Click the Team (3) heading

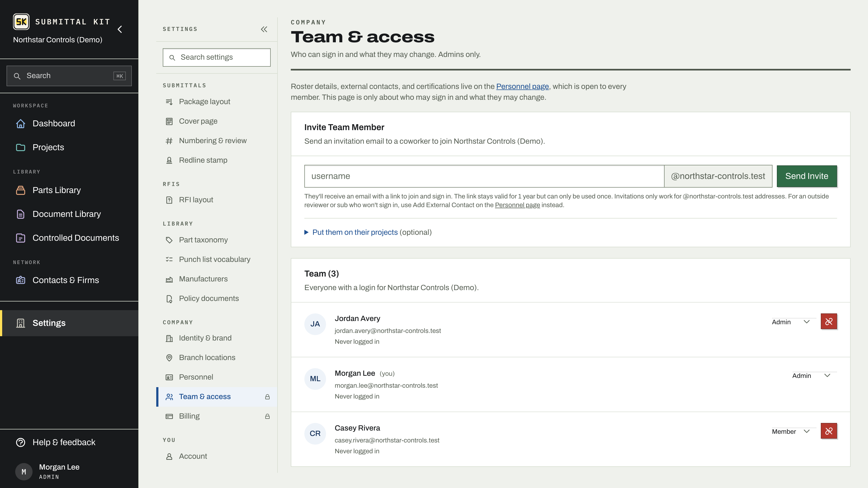(x=321, y=274)
